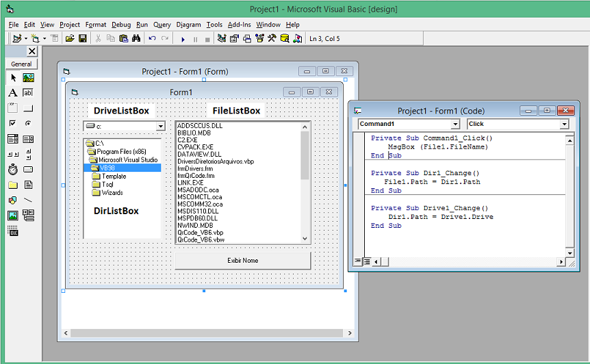Viewport: 590px width, 364px height.
Task: Click the file list down scroll arrow
Action: coord(305,238)
